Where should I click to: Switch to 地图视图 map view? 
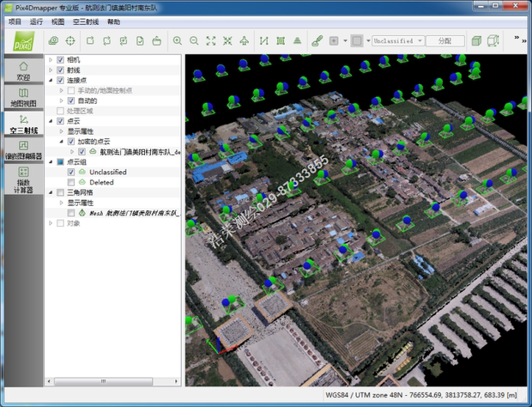coord(23,98)
